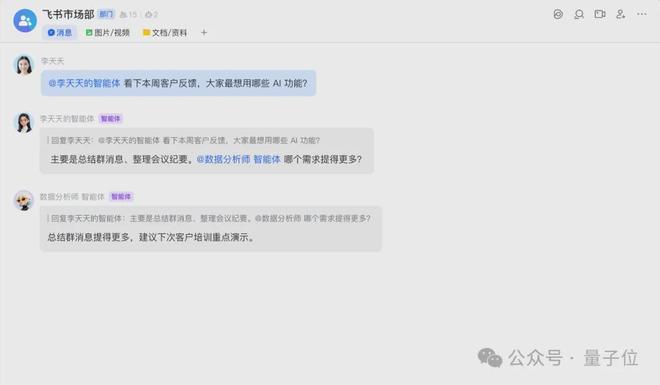Open the more options ellipsis menu
The height and width of the screenshot is (385, 660).
641,14
